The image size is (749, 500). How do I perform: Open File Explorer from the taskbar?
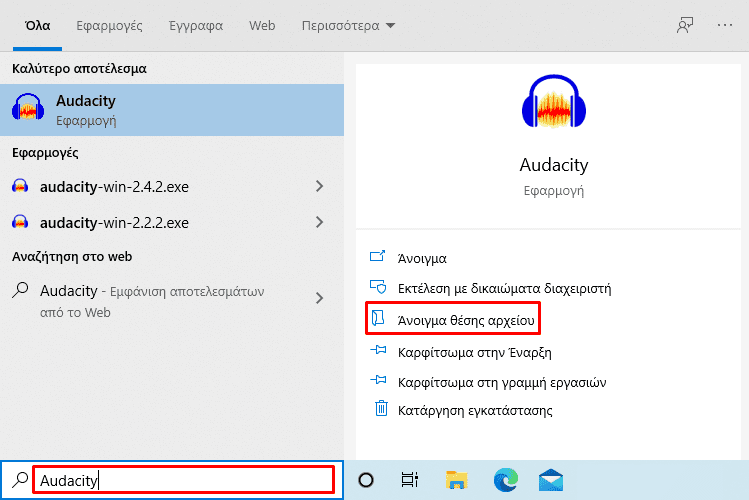point(457,480)
